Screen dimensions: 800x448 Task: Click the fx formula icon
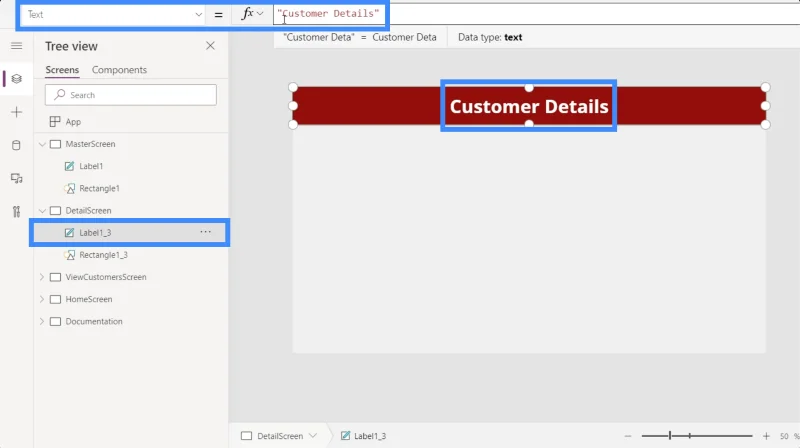click(247, 14)
